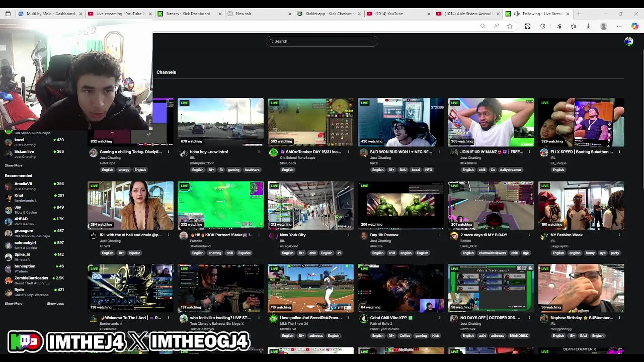Switch to 'Live streaming - YouTube' tab

119,14
